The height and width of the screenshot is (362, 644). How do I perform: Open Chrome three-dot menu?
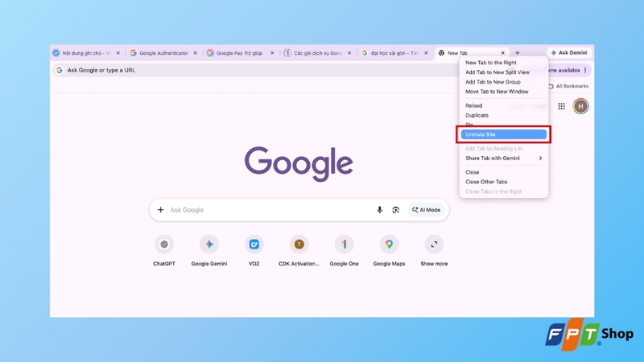[585, 70]
